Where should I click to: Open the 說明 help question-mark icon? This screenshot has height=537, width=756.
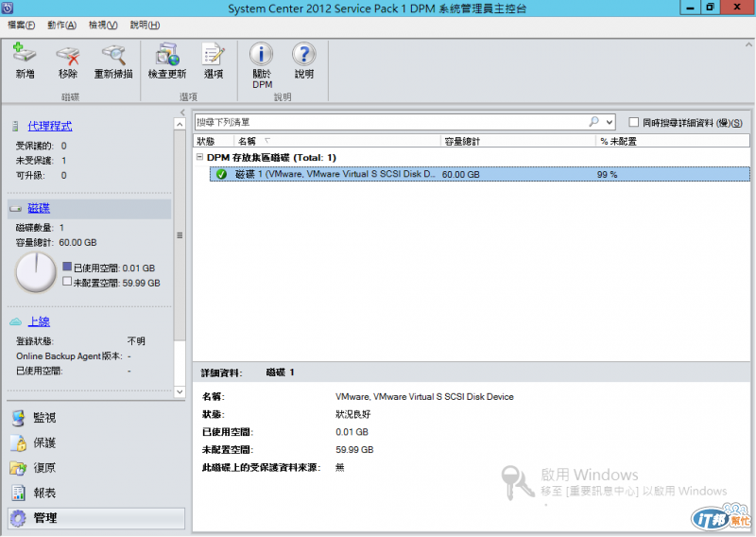click(x=303, y=54)
